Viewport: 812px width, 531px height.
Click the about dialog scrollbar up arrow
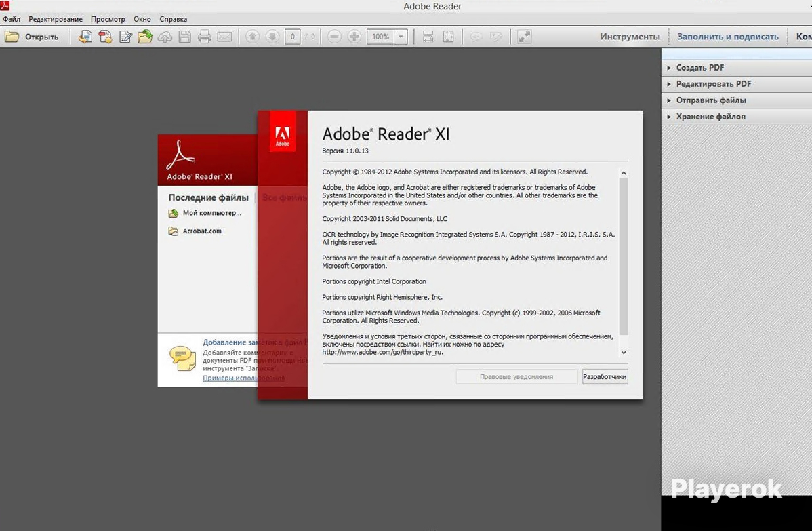624,173
